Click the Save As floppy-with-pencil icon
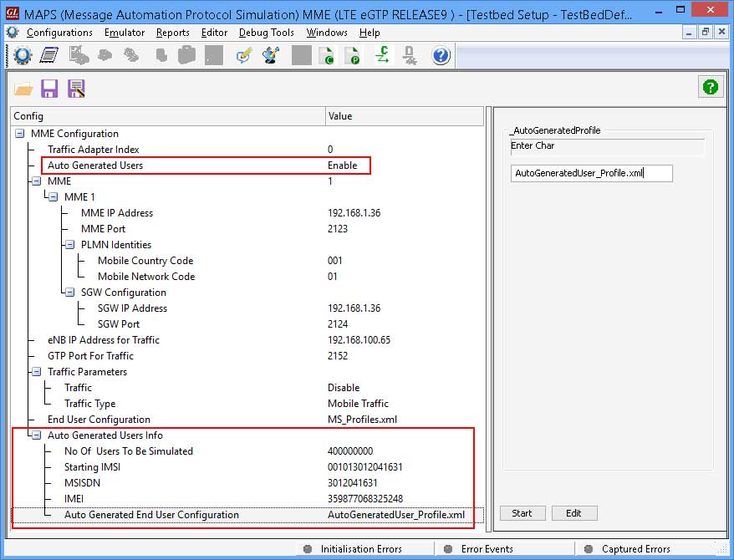 click(76, 89)
